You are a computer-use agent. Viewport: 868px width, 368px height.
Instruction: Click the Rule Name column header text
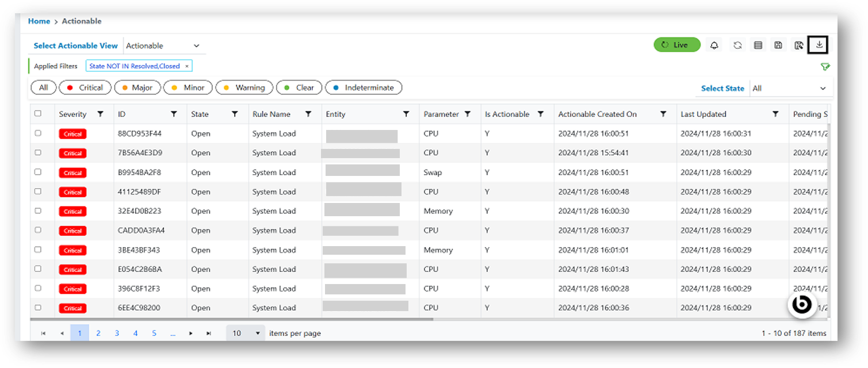click(x=272, y=114)
